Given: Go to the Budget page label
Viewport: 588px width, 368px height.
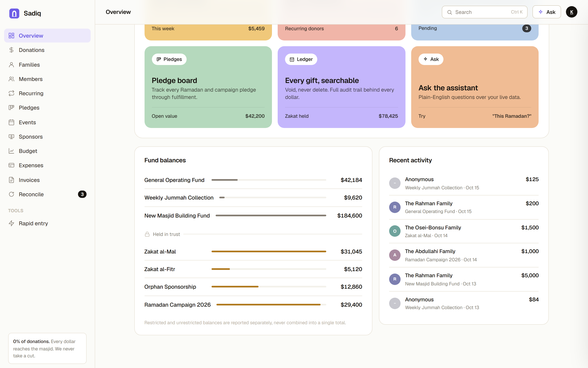Looking at the screenshot, I should [28, 151].
